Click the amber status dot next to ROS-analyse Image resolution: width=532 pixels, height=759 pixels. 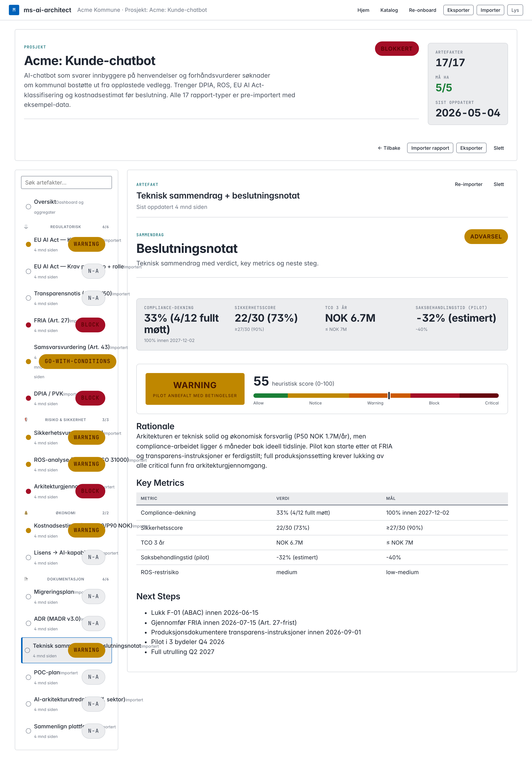pos(28,464)
